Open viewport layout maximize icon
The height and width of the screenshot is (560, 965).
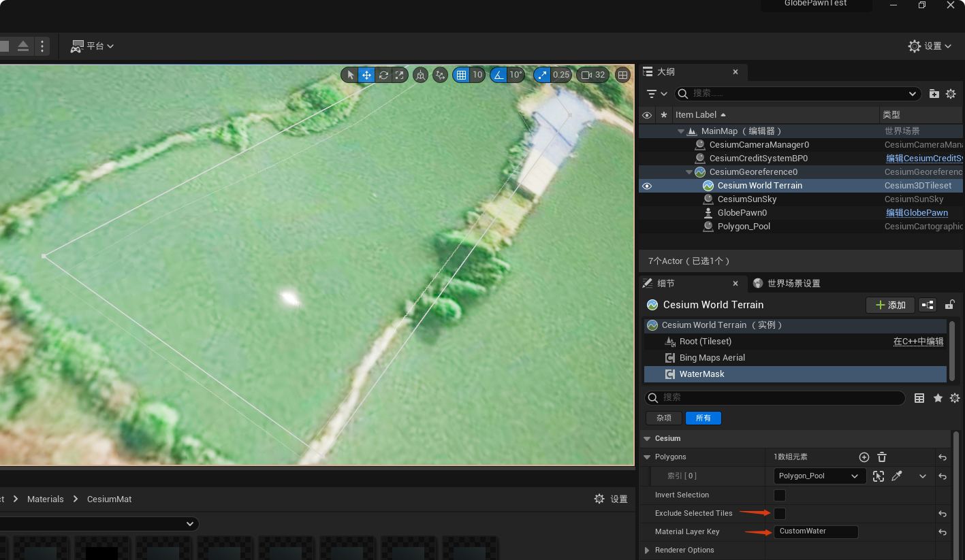pos(622,75)
